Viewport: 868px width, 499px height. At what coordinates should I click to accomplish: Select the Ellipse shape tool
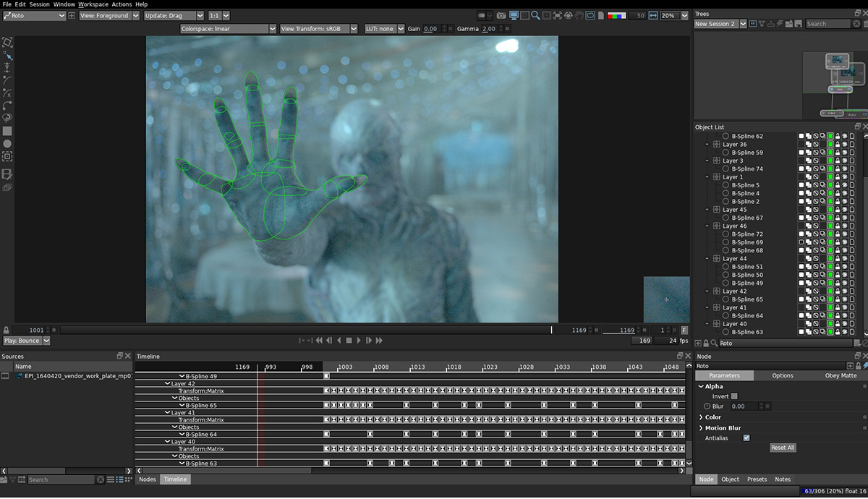[x=9, y=144]
